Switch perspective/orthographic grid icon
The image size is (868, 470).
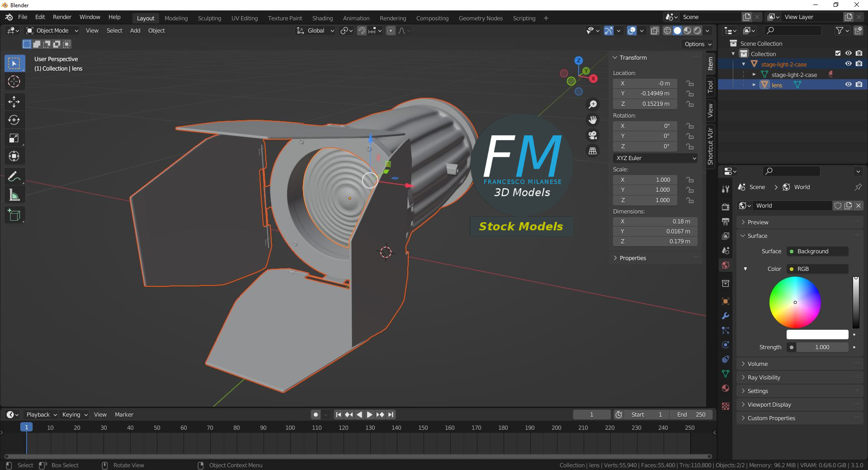tap(592, 151)
